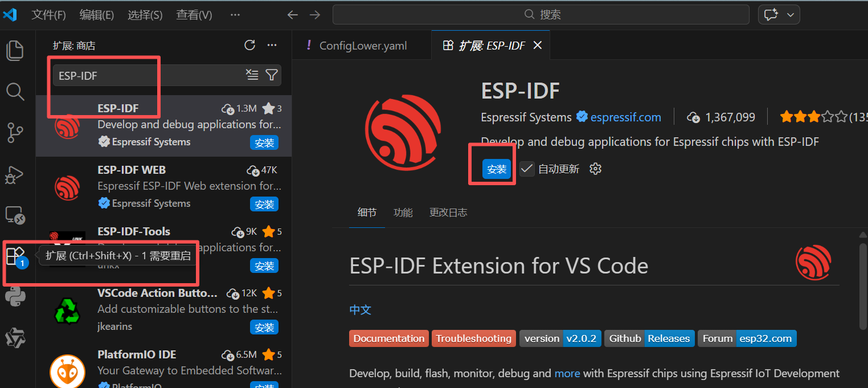Switch to the Details tab
The height and width of the screenshot is (388, 868).
click(367, 213)
